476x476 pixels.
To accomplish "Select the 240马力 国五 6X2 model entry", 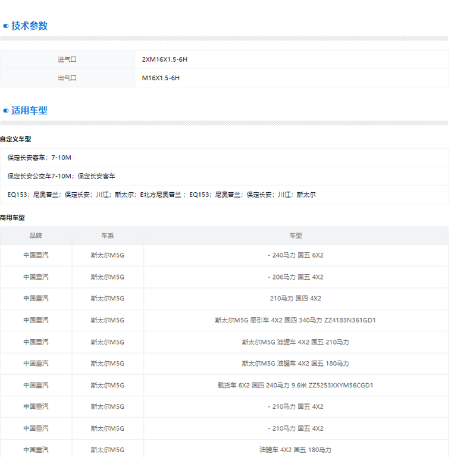I will click(296, 255).
